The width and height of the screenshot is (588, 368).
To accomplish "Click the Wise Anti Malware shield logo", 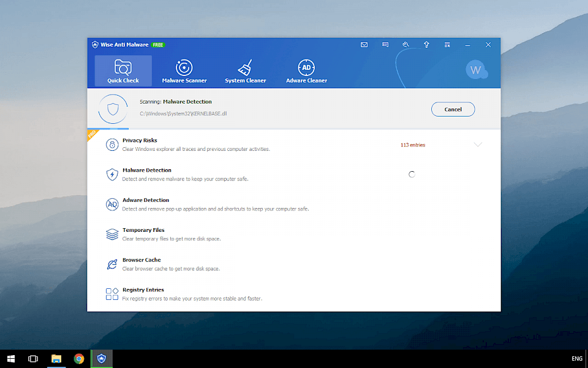I will [95, 45].
